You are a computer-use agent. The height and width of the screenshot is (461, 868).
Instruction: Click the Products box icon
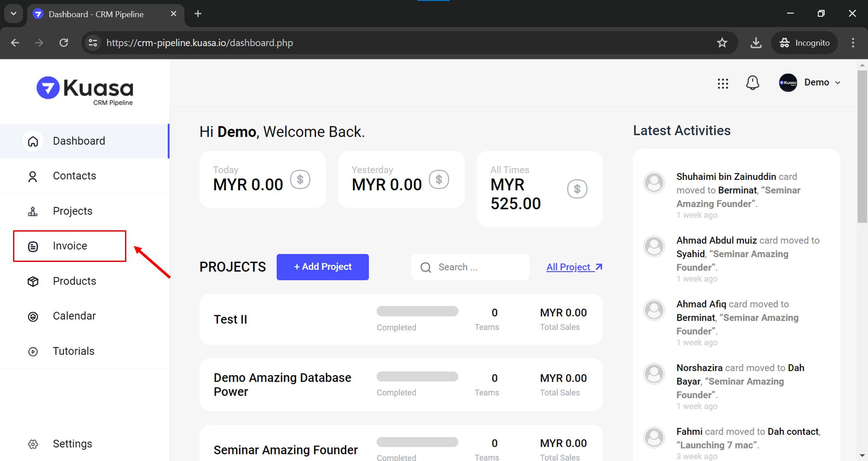tap(33, 281)
